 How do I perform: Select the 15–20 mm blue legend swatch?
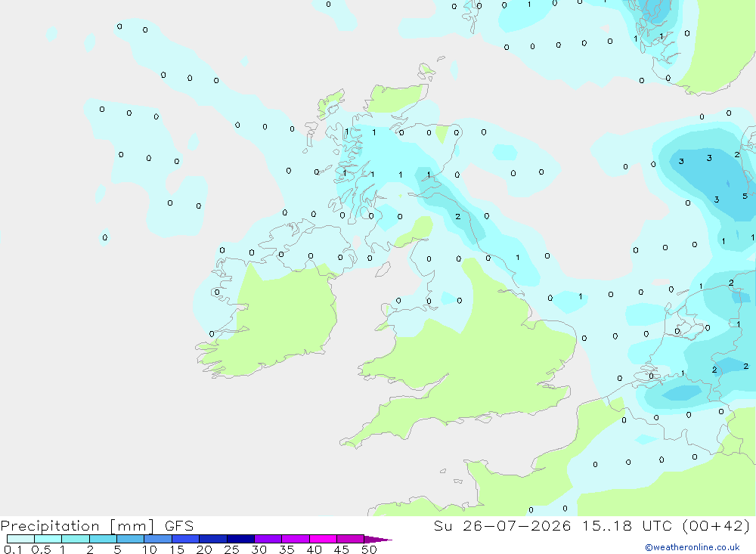coord(186,539)
